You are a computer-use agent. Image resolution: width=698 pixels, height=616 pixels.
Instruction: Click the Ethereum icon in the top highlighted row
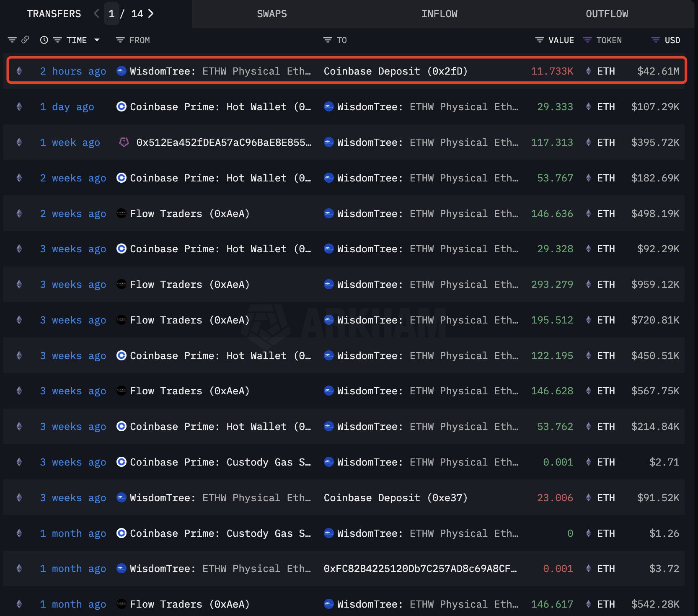pos(19,71)
